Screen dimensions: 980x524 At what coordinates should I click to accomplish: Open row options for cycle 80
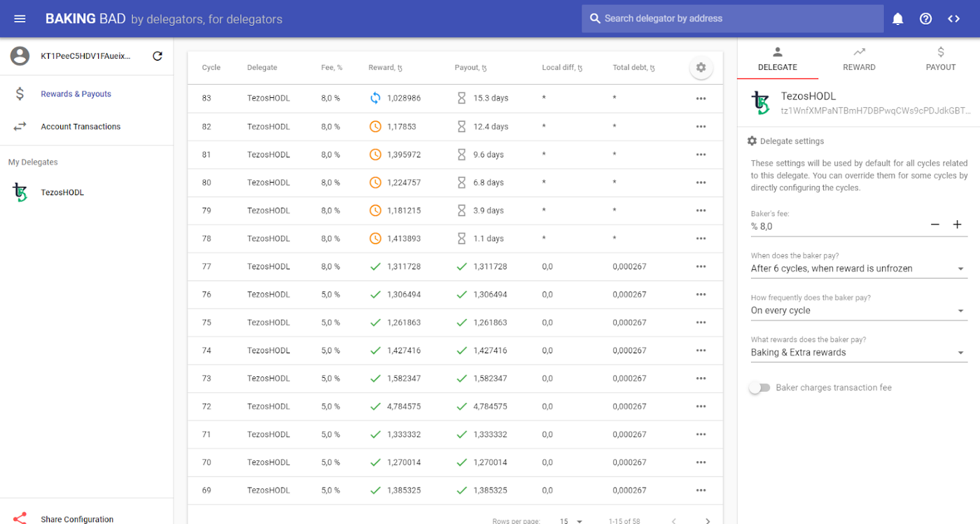[701, 183]
